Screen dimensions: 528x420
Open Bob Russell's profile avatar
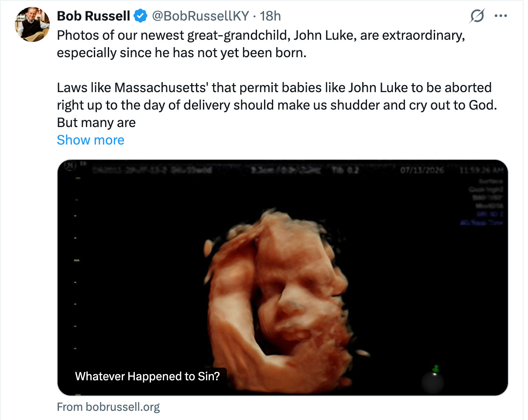pos(33,24)
